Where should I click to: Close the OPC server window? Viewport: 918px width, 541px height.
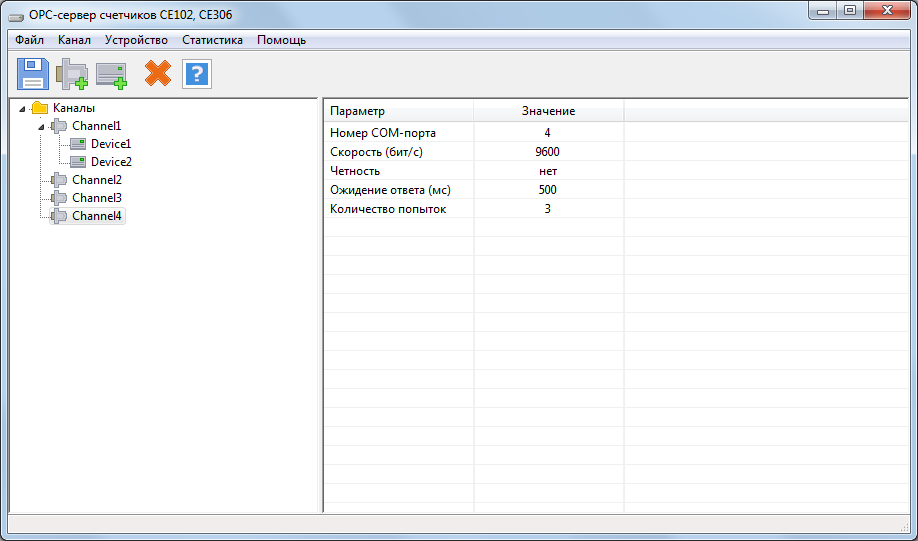tap(889, 11)
